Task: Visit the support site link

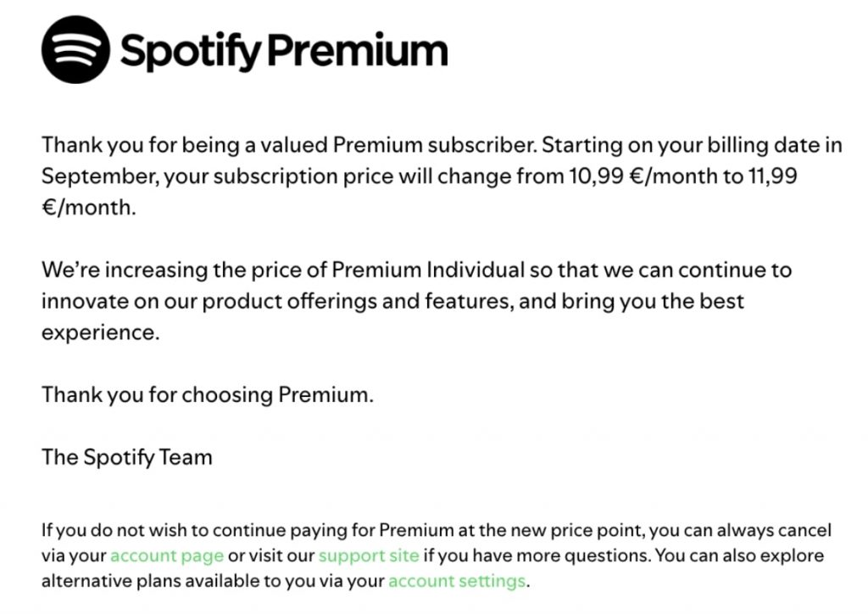Action: (x=369, y=555)
